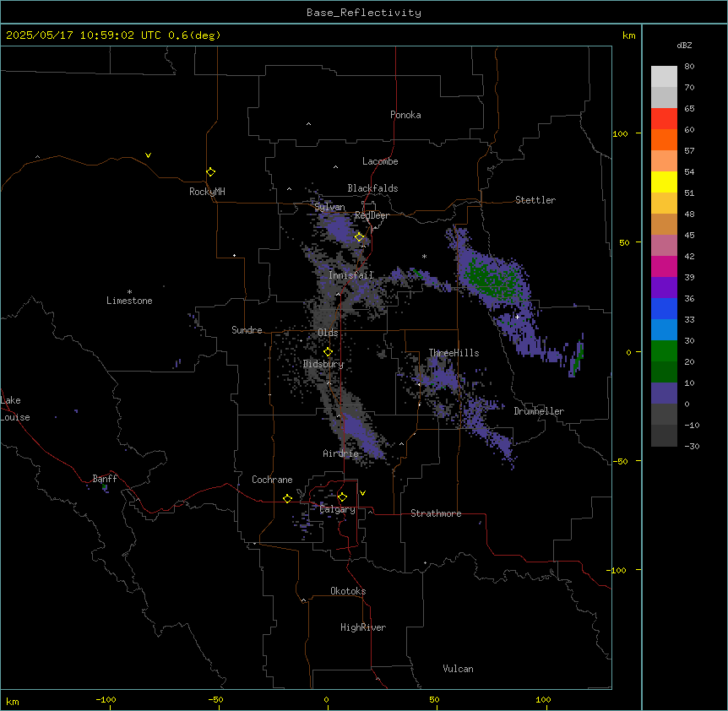Screen dimensions: 728x711
Task: Click the dark green 10-20 dBZ legend swatch
Action: click(664, 372)
